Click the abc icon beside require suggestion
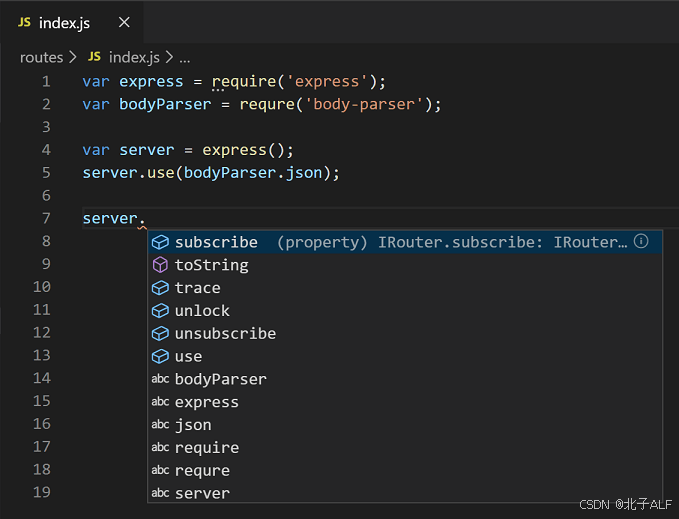 click(160, 447)
